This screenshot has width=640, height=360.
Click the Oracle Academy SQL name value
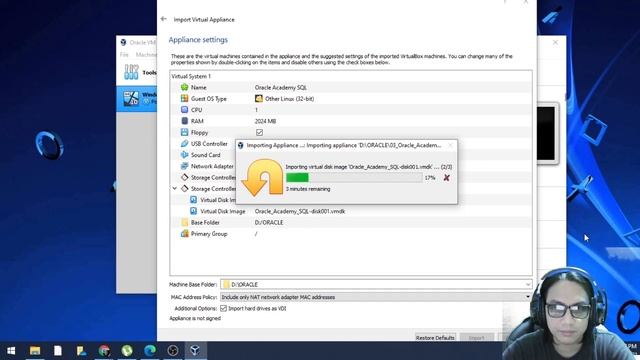pos(281,87)
